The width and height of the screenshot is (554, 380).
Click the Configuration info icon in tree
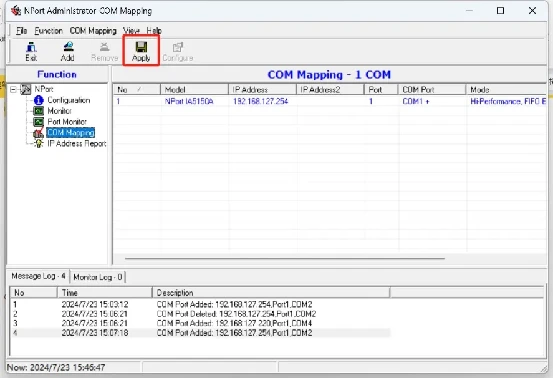[39, 100]
